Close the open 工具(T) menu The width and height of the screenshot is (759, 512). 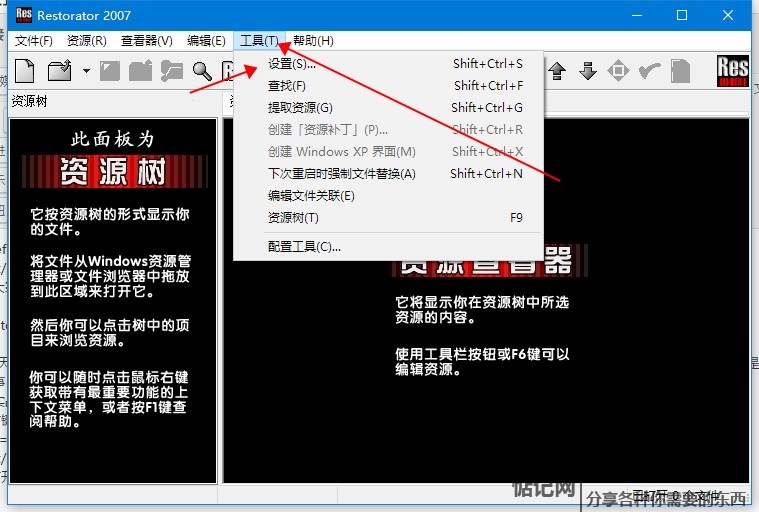pos(259,41)
